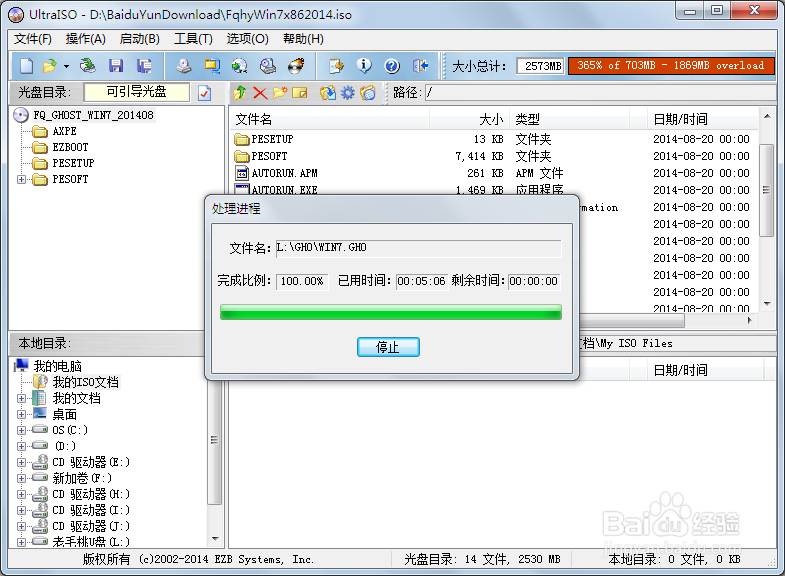785x576 pixels.
Task: Expand the CD 驱动器 (E:) node
Action: tap(22, 462)
